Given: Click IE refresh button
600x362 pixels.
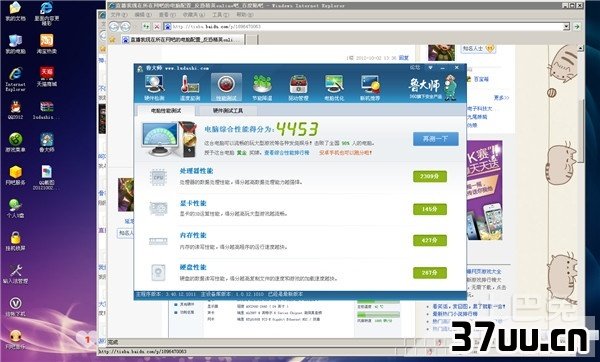Looking at the screenshot, I should (x=146, y=26).
